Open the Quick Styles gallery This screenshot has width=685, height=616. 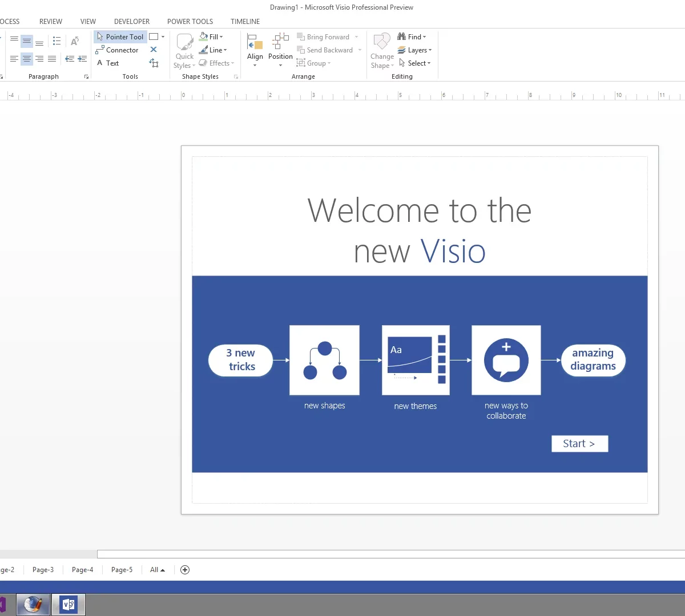tap(184, 51)
